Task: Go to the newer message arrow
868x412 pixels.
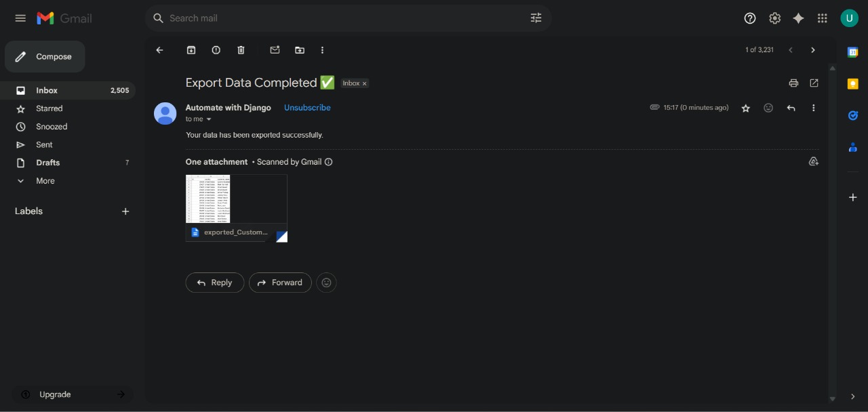Action: [x=790, y=50]
